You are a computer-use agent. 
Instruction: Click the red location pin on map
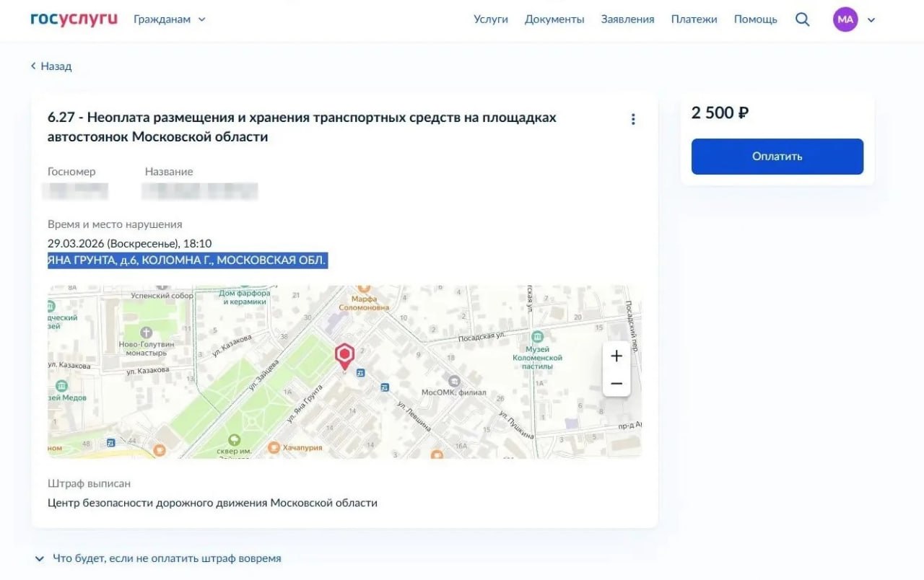coord(345,356)
